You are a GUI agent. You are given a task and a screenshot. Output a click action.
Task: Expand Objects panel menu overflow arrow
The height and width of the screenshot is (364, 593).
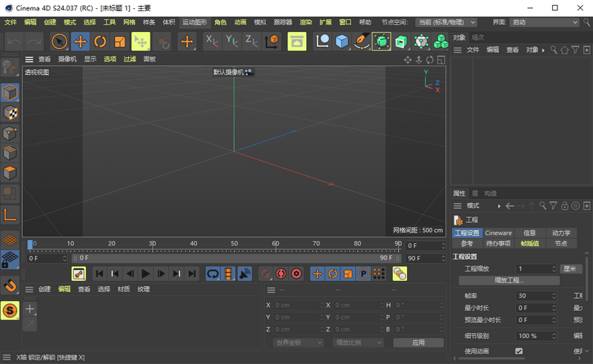[543, 50]
